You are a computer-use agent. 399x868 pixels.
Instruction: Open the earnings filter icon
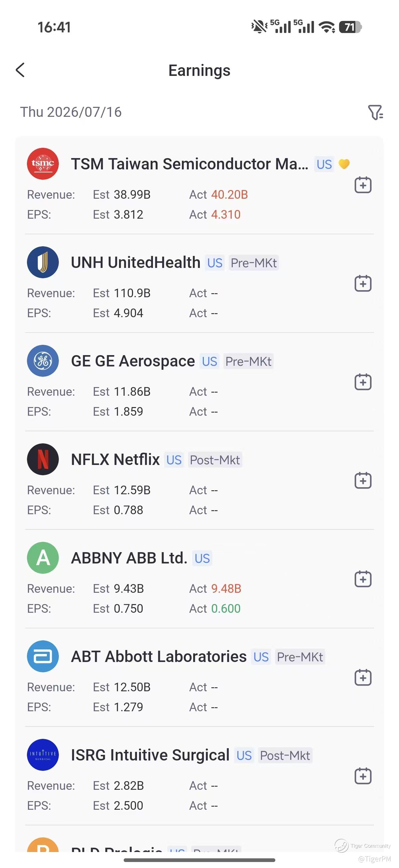(375, 112)
